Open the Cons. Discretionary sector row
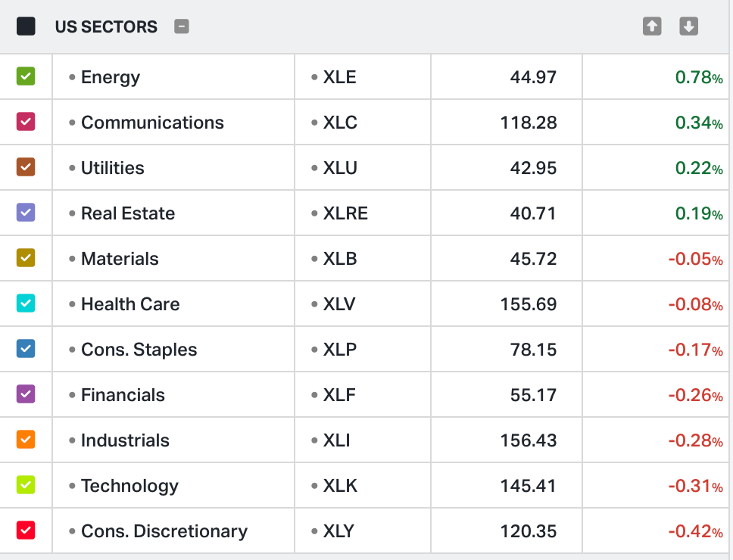 [164, 531]
